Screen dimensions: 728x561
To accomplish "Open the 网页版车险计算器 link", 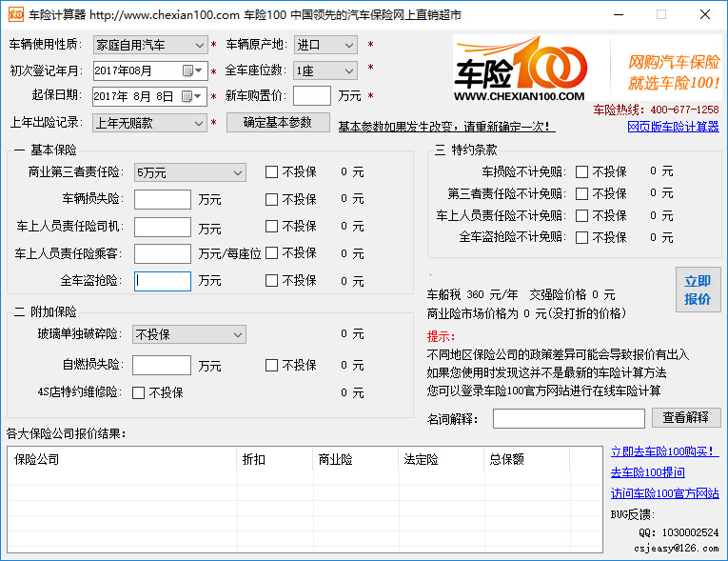I will coord(673,127).
